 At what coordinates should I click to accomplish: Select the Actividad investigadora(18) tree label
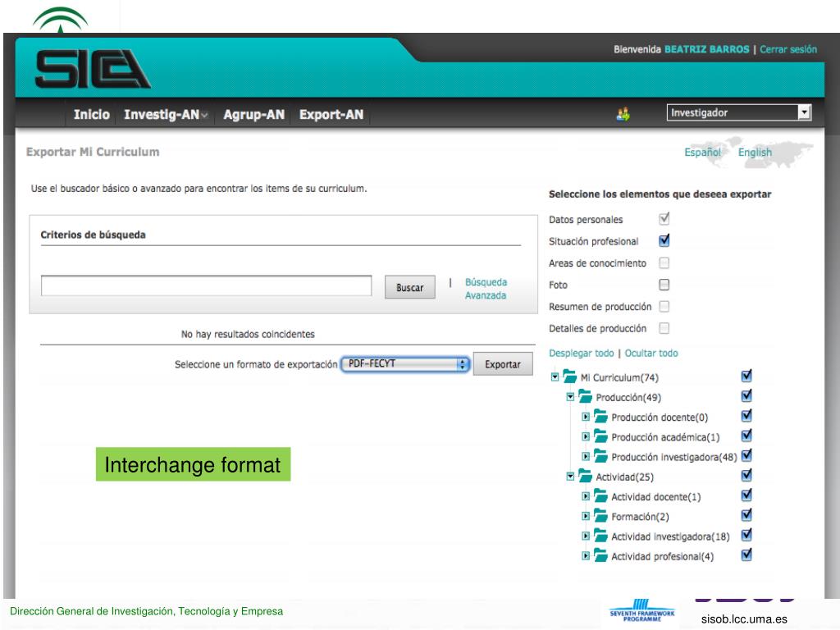point(670,536)
